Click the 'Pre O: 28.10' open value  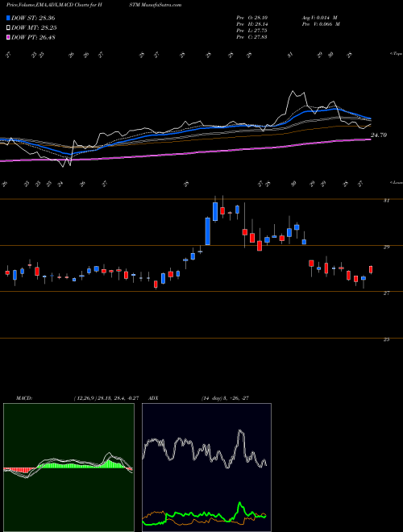pos(251,18)
